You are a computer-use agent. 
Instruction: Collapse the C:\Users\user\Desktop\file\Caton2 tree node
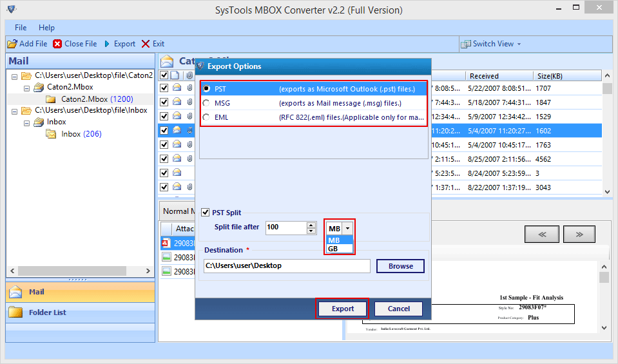pos(15,77)
